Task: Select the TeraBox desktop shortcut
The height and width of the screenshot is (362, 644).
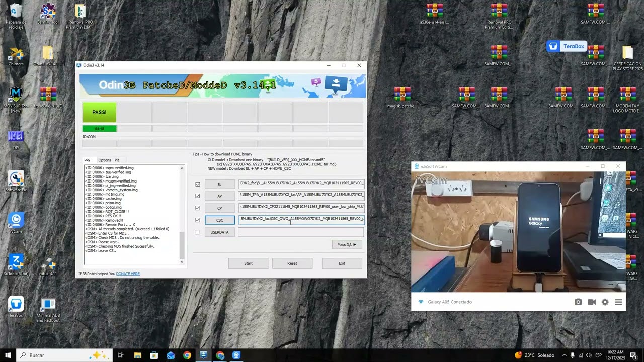Action: pyautogui.click(x=16, y=307)
